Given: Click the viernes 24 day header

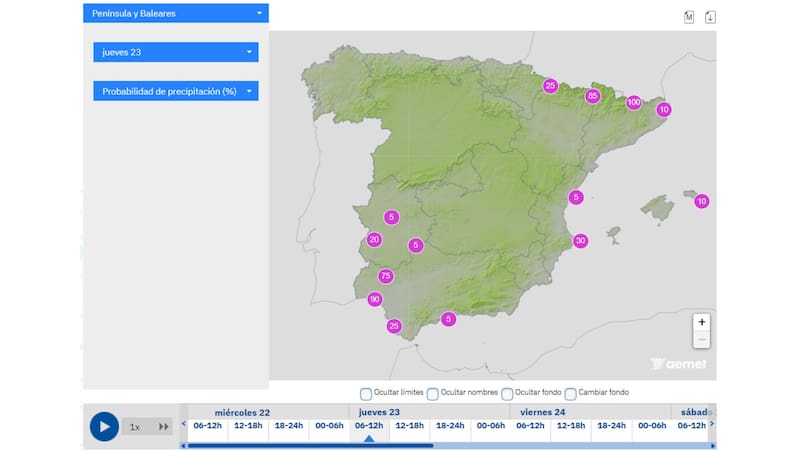Looking at the screenshot, I should pos(542,412).
